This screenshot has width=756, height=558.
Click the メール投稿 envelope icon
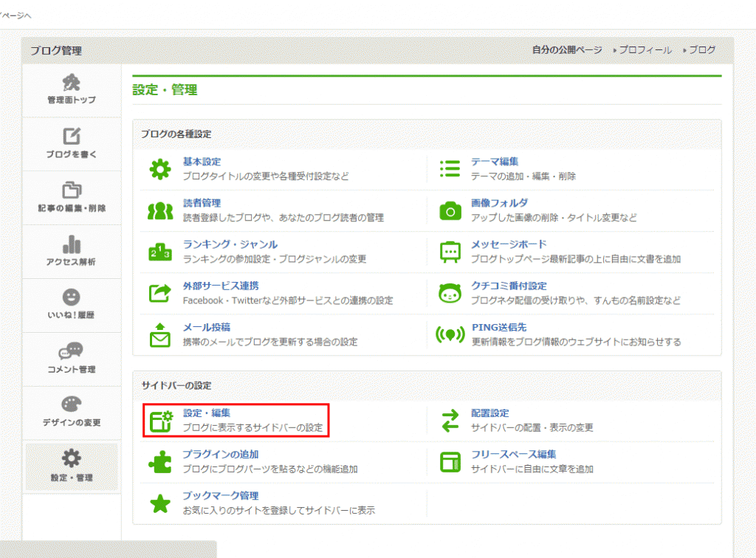[x=160, y=335]
